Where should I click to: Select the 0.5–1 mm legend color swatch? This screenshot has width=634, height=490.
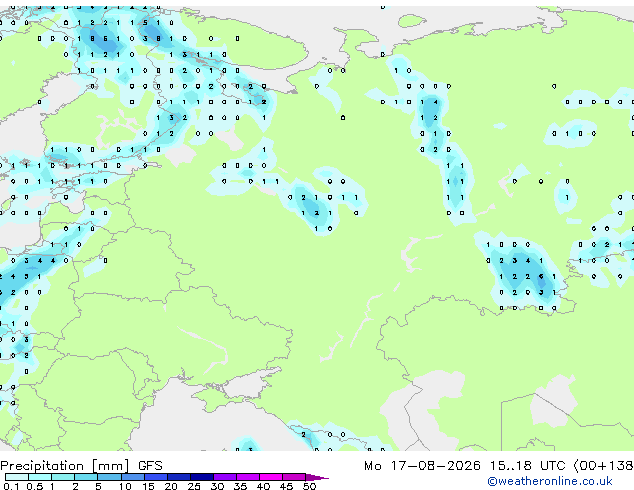40,477
